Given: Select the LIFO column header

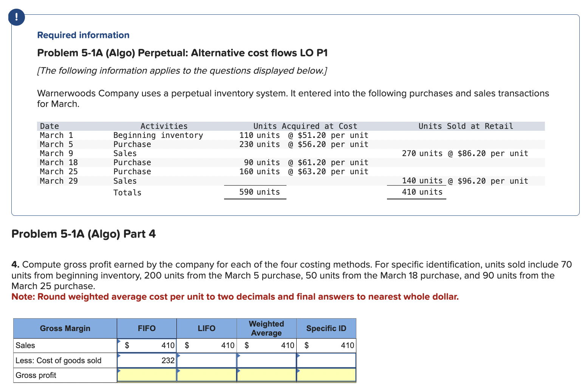Looking at the screenshot, I should coord(206,328).
